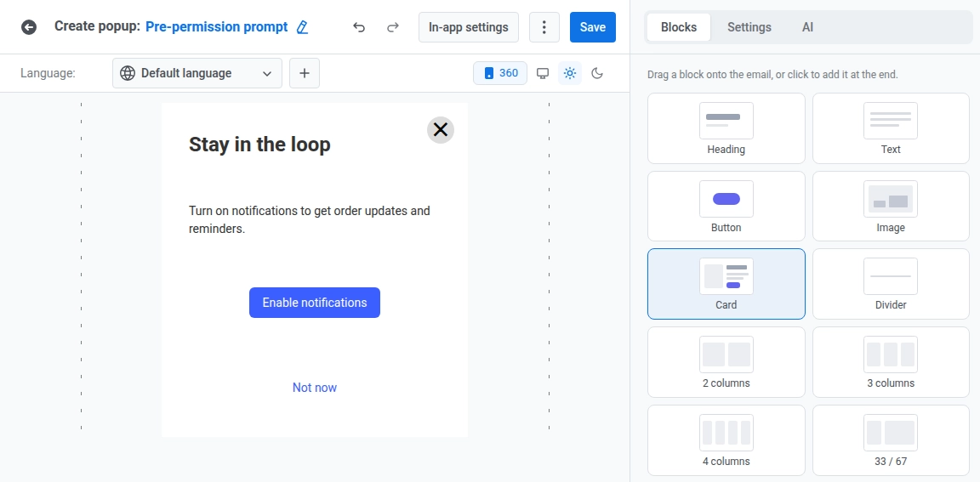This screenshot has width=980, height=482.
Task: Add a Card block
Action: tap(726, 284)
